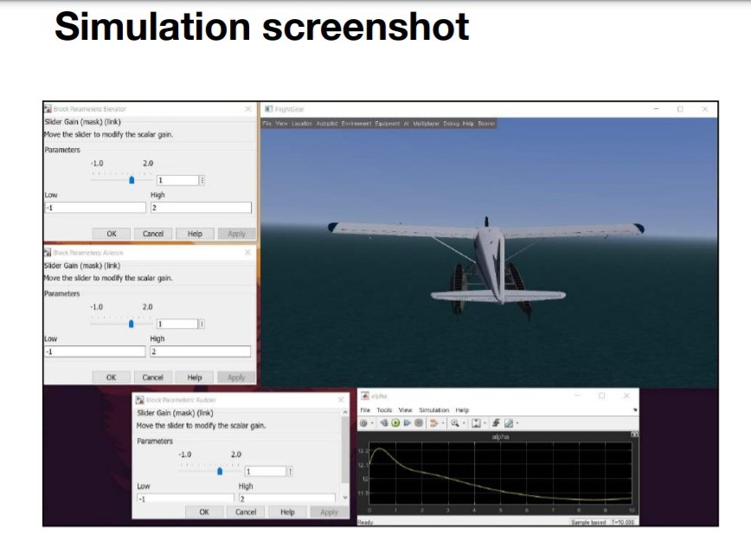Click OK in Rudder parameters dialog
Viewport: 751px width, 560px height.
coord(203,512)
